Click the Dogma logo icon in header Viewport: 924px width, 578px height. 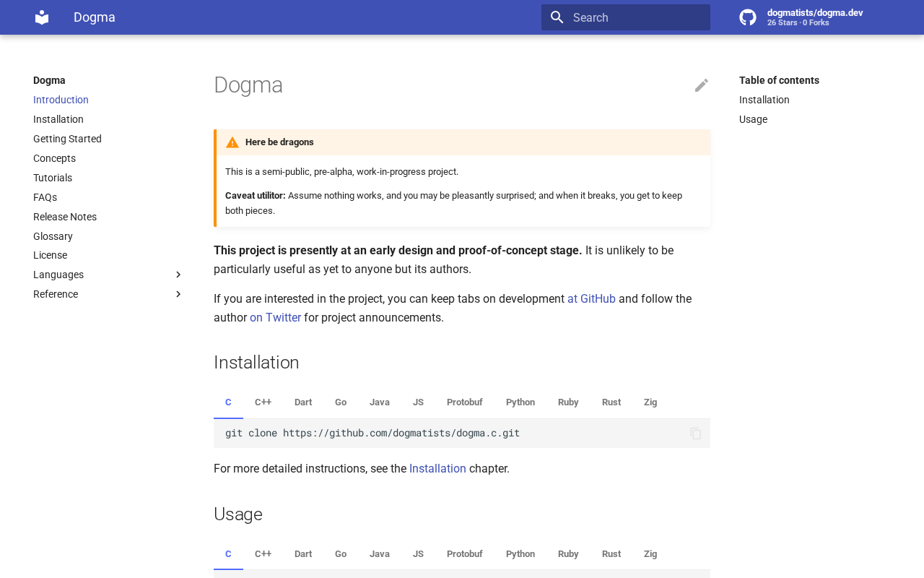[42, 17]
